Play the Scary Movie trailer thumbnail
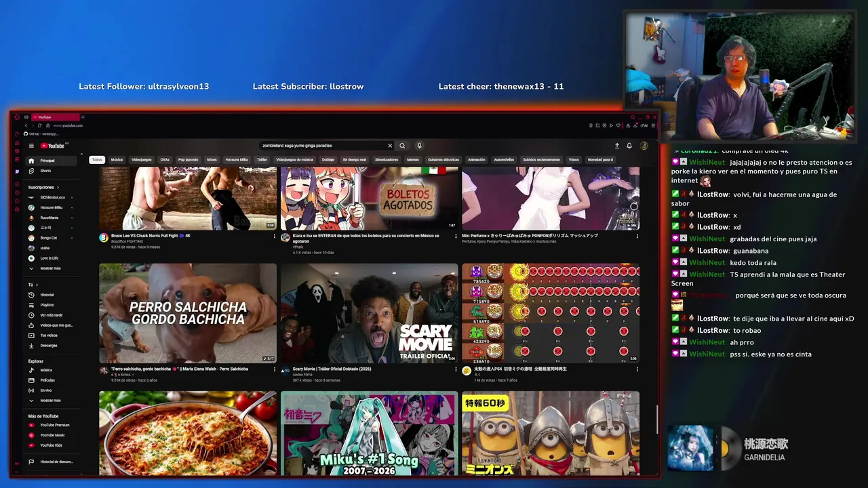Image resolution: width=868 pixels, height=488 pixels. [x=369, y=313]
